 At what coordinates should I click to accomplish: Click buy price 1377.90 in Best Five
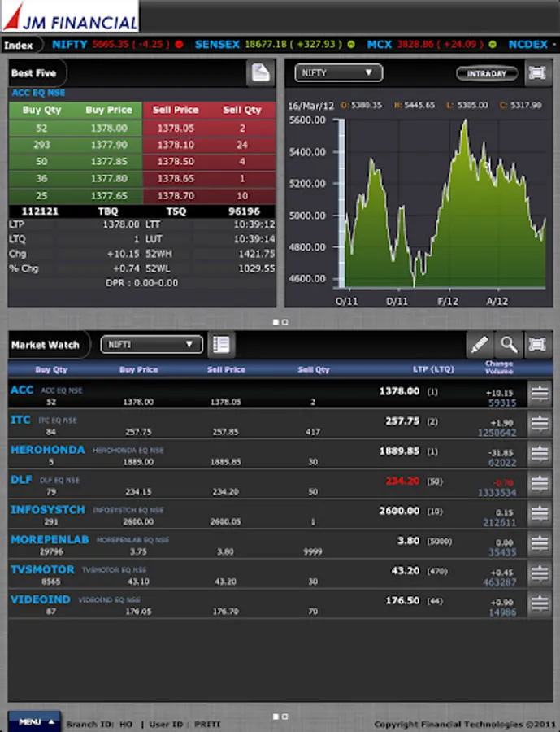coord(109,145)
